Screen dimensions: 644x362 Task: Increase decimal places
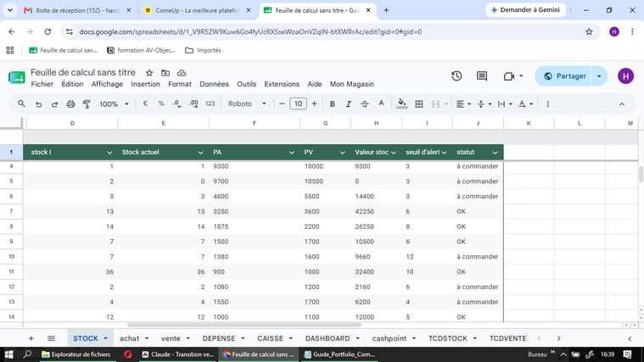[193, 104]
